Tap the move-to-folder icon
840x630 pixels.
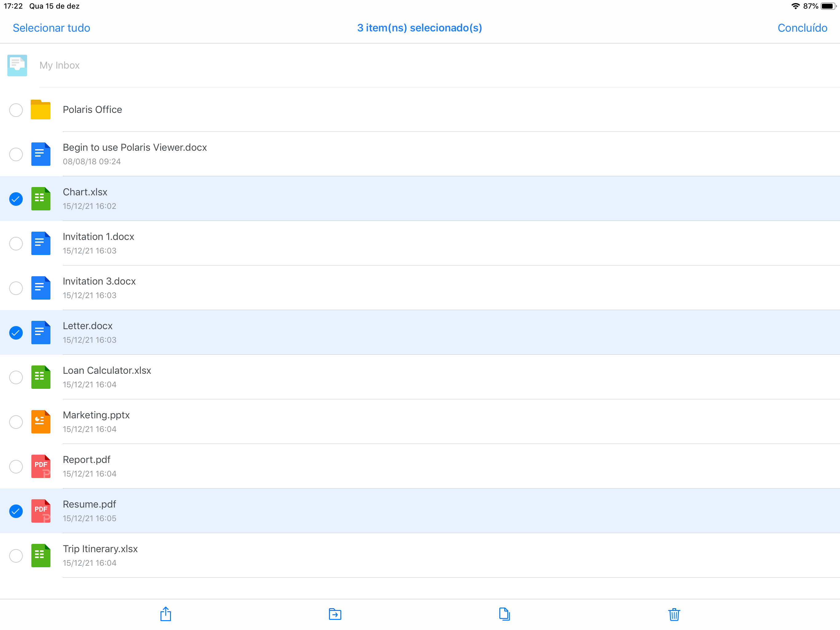tap(335, 614)
